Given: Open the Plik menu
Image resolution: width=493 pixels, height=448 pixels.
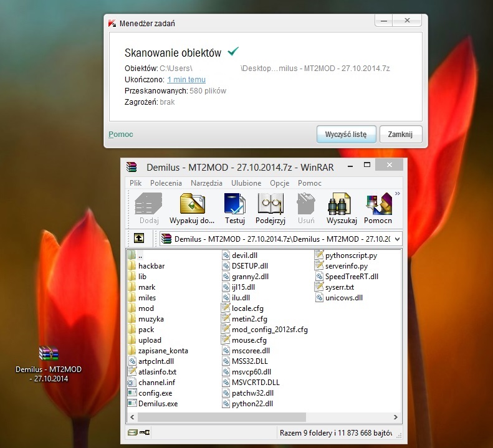Looking at the screenshot, I should (135, 183).
